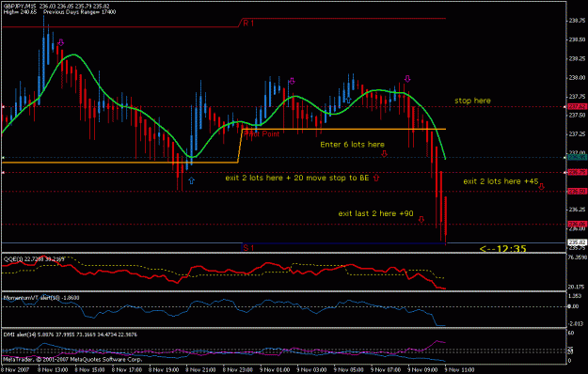Click the 'R 1' resistance level label
Viewport: 588px width, 374px height.
click(248, 23)
